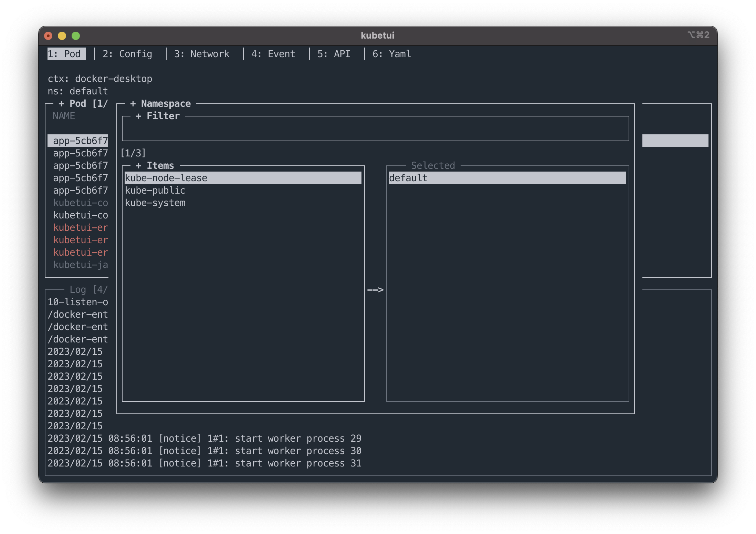Image resolution: width=756 pixels, height=534 pixels.
Task: Choose kube-system namespace item
Action: (x=155, y=203)
